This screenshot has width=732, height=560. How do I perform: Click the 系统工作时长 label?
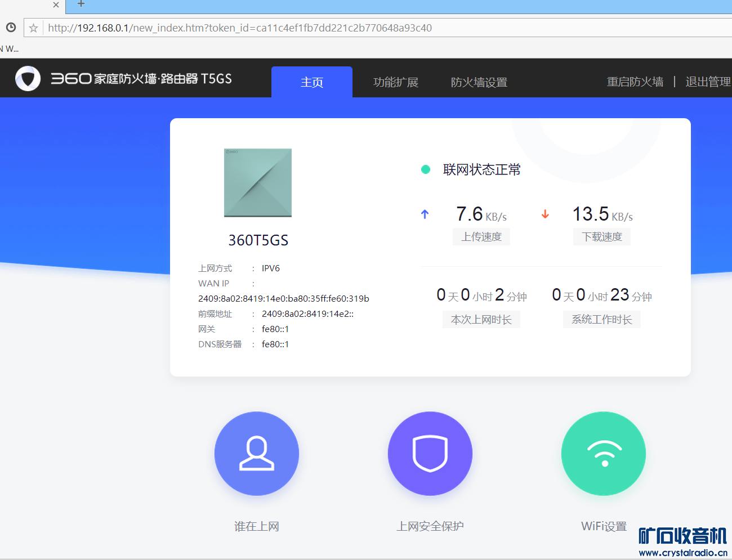click(x=602, y=320)
